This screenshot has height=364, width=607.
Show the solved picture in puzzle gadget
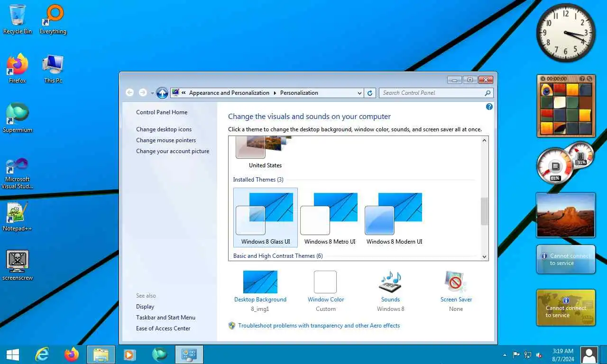tap(582, 79)
